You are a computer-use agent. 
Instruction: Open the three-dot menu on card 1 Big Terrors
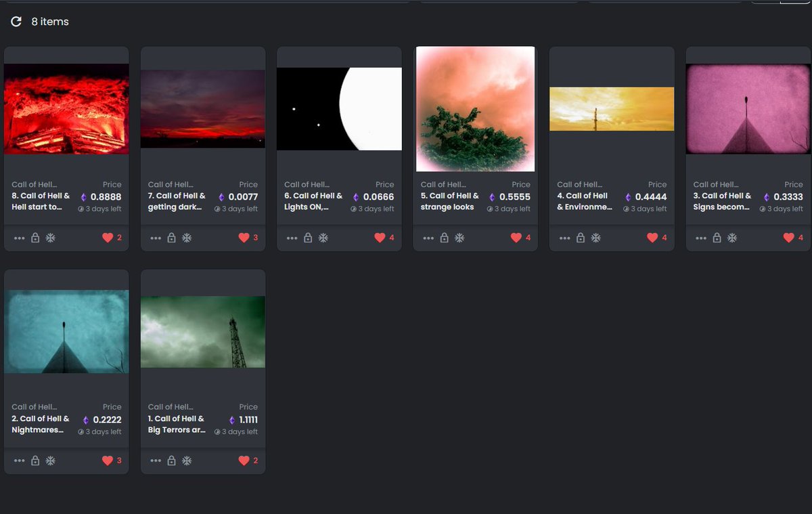tap(156, 461)
